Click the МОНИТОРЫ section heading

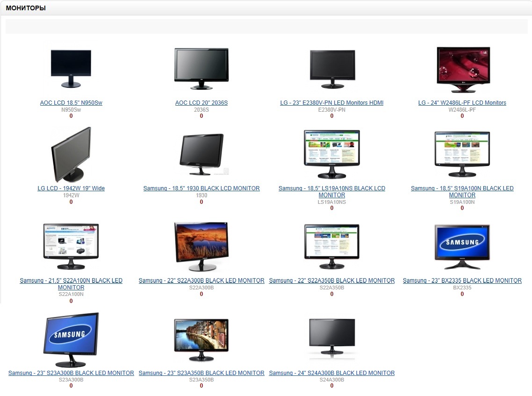pos(26,8)
